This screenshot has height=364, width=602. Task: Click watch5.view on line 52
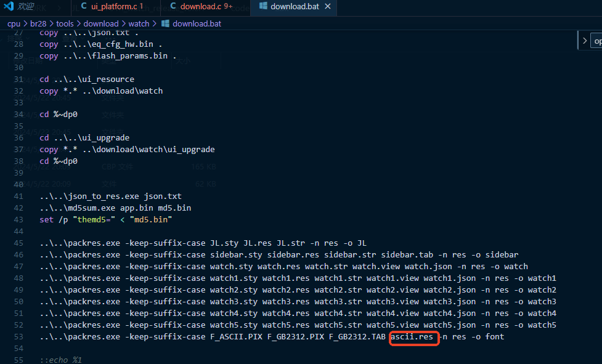(x=393, y=325)
